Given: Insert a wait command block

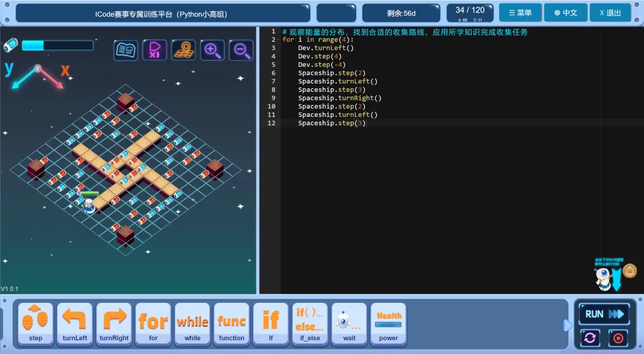Looking at the screenshot, I should 349,324.
